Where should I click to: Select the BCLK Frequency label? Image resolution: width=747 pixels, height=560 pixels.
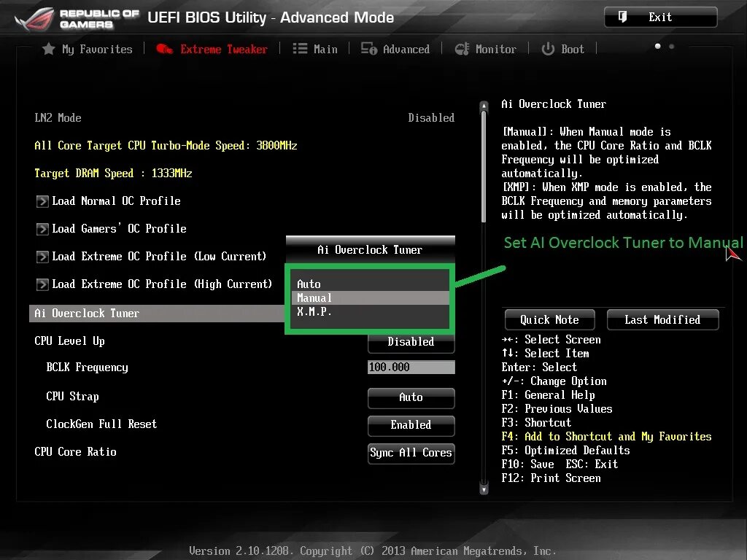coord(88,367)
